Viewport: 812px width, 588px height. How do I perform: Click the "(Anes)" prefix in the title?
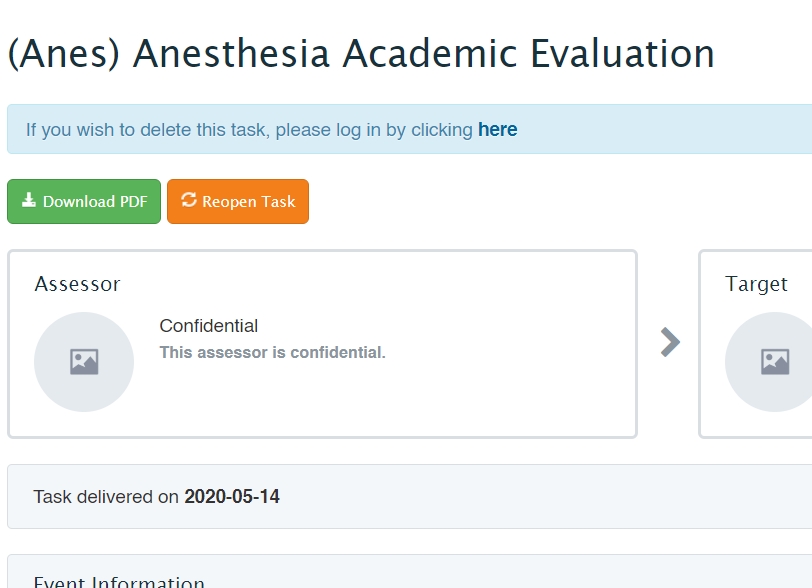click(63, 53)
